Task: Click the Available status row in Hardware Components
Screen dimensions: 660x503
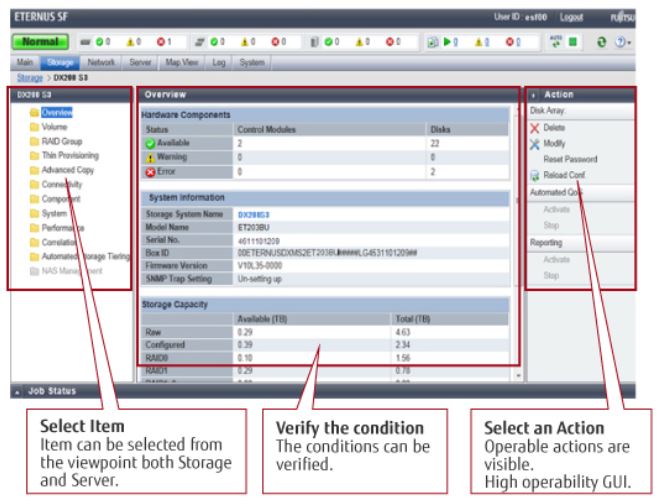Action: click(325, 143)
